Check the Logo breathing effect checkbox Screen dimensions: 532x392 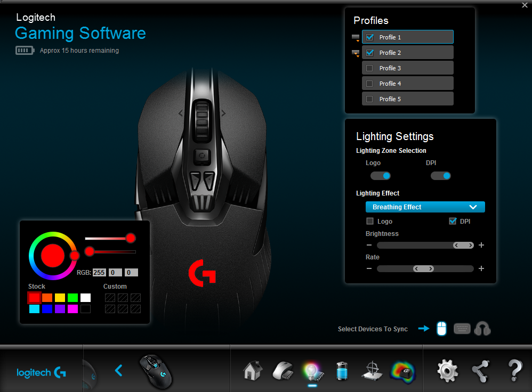click(370, 221)
